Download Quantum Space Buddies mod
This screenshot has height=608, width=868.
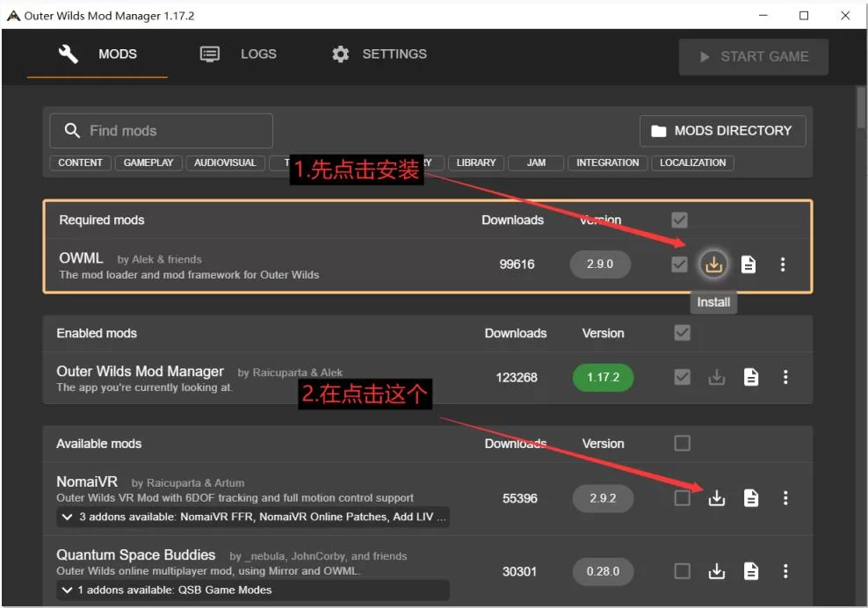717,571
